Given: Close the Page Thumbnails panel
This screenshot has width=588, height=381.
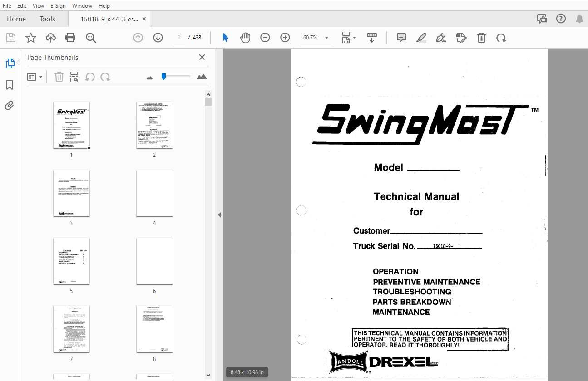Looking at the screenshot, I should (x=202, y=57).
